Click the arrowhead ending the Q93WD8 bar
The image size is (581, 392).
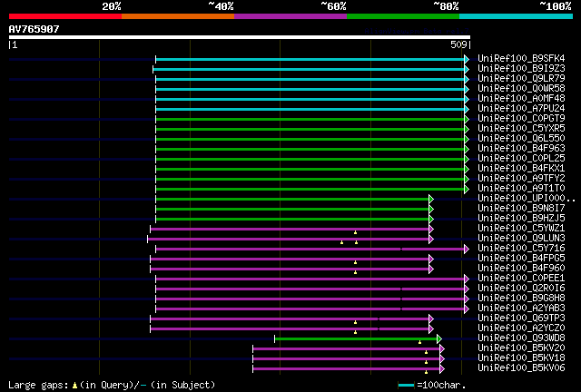439,338
